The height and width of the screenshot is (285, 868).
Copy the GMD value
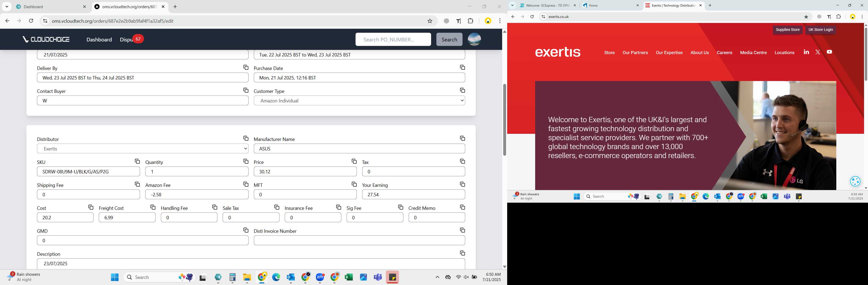tap(246, 230)
